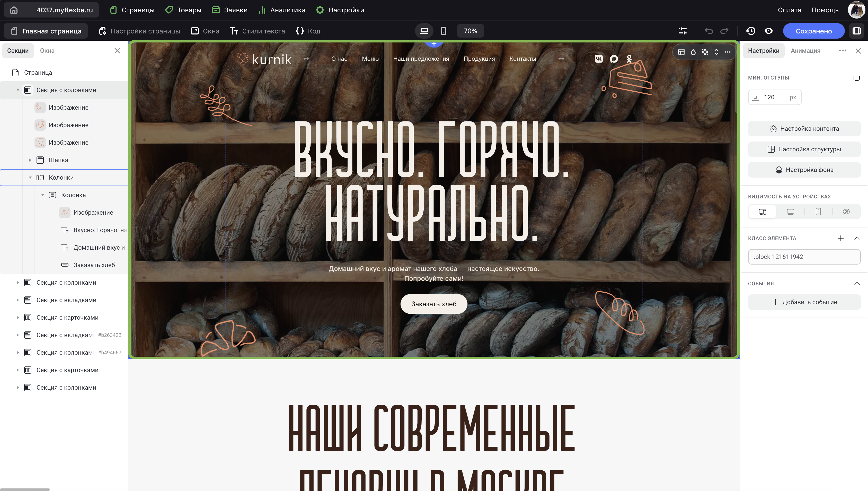Switch to mobile preview mode

point(444,31)
